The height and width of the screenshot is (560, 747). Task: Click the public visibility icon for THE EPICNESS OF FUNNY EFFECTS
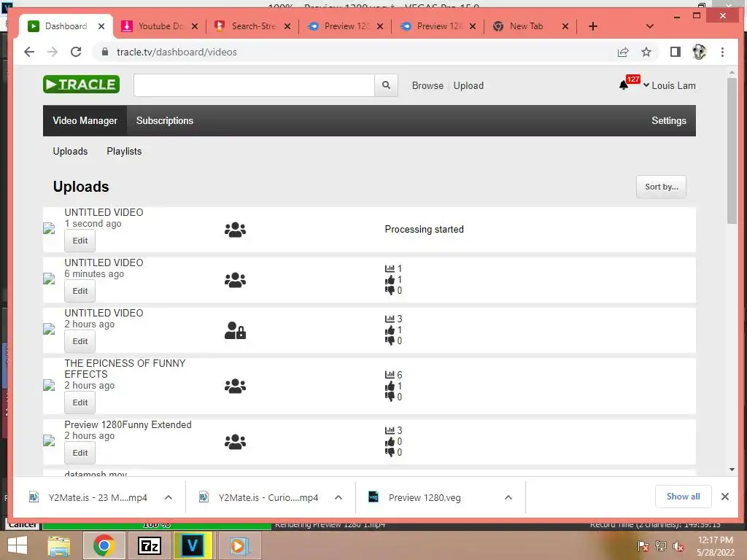235,386
